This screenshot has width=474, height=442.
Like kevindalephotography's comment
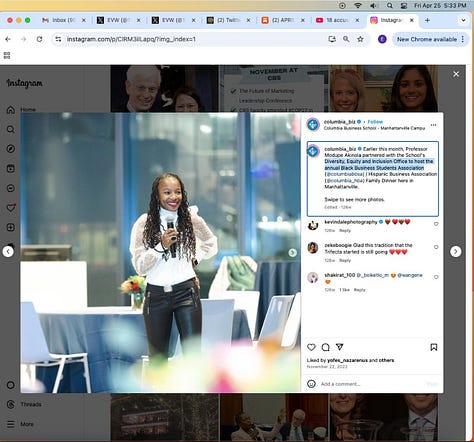pos(436,224)
